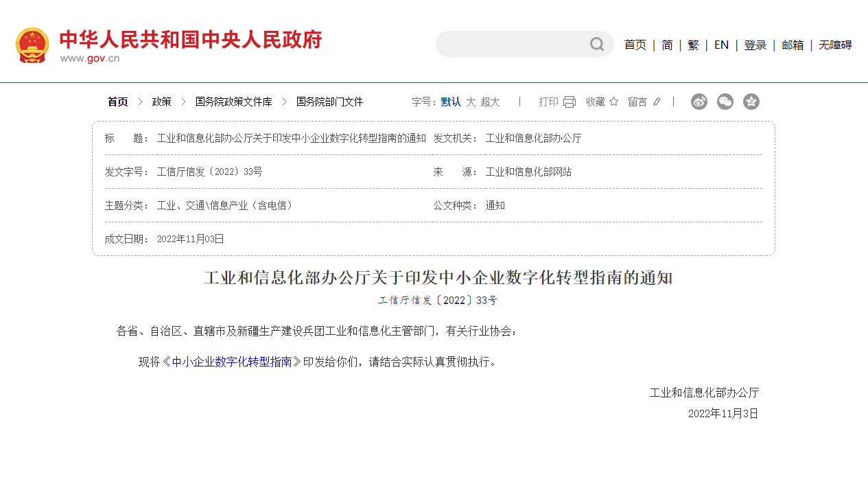The height and width of the screenshot is (477, 868).
Task: Click the date 2022年11月03日
Action: tap(191, 239)
